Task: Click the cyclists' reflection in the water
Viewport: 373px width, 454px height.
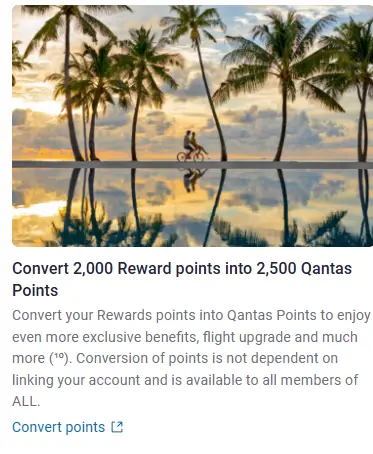Action: (192, 180)
